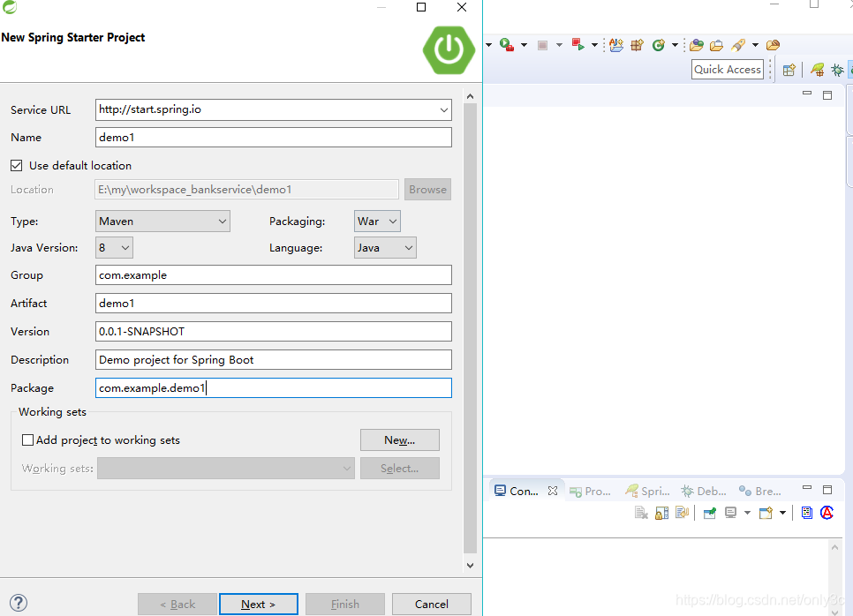The height and width of the screenshot is (616, 853).
Task: Click the External Tools run icon
Action: (507, 45)
